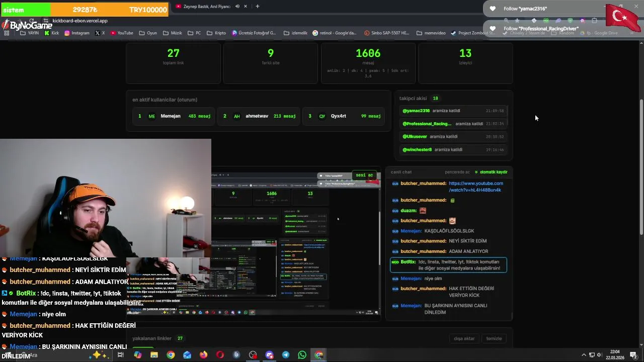Click the page vertical scrollbar
The width and height of the screenshot is (644, 362).
(641, 166)
